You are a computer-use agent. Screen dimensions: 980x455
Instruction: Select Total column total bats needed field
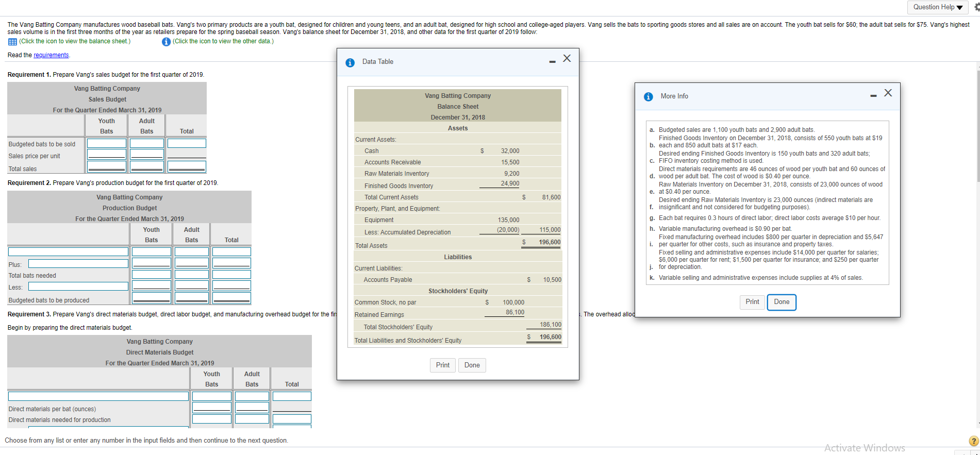(x=231, y=275)
